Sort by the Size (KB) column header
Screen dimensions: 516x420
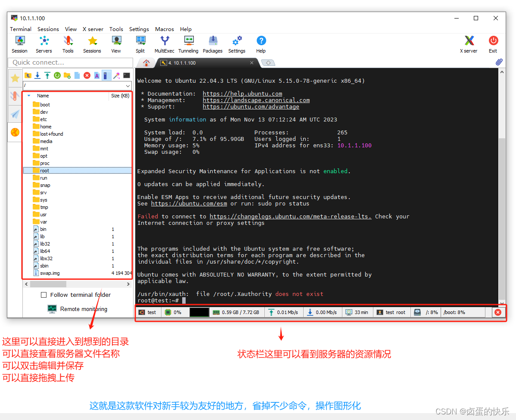coord(120,96)
